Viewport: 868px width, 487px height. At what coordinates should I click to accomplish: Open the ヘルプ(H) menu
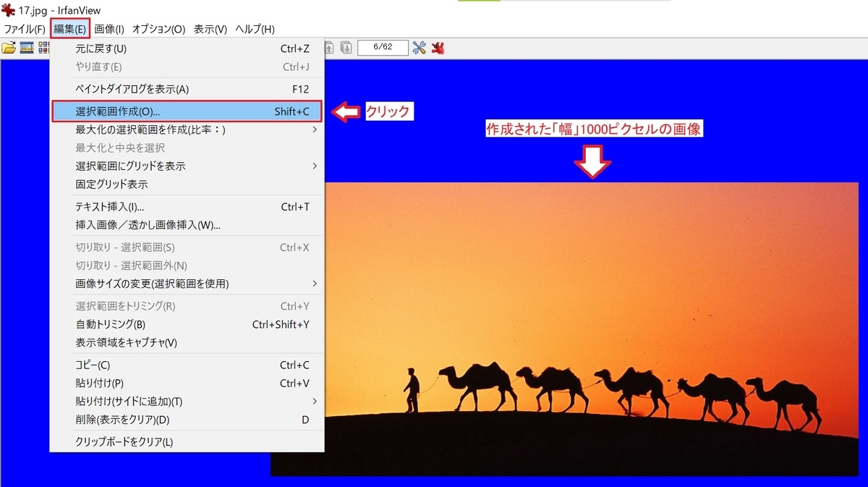[x=252, y=29]
